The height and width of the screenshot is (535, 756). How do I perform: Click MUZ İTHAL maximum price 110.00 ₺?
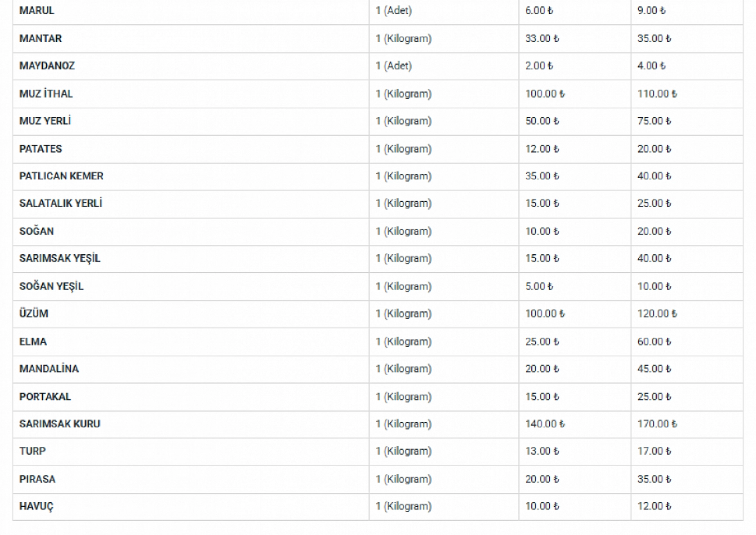pos(657,94)
